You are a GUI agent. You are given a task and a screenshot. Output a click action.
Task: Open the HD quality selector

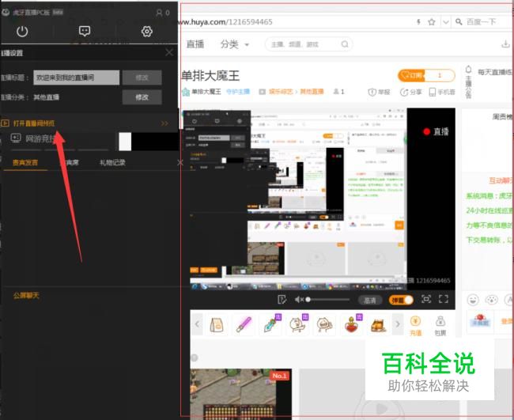click(370, 300)
